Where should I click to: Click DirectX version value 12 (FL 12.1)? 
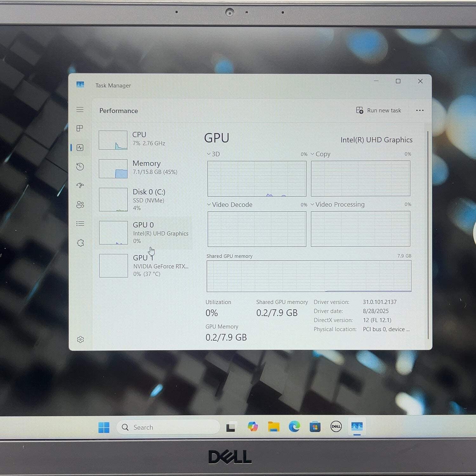377,320
